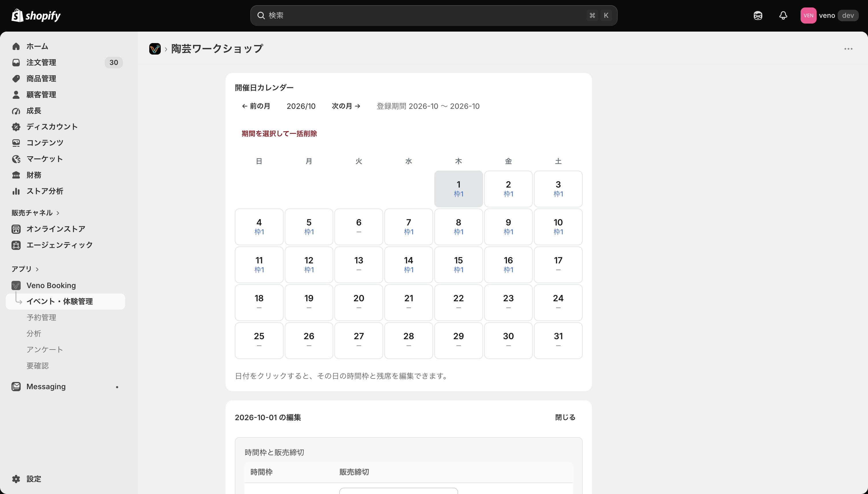Image resolution: width=868 pixels, height=494 pixels.
Task: Expand the 販売チャネル section chevron
Action: pyautogui.click(x=58, y=213)
